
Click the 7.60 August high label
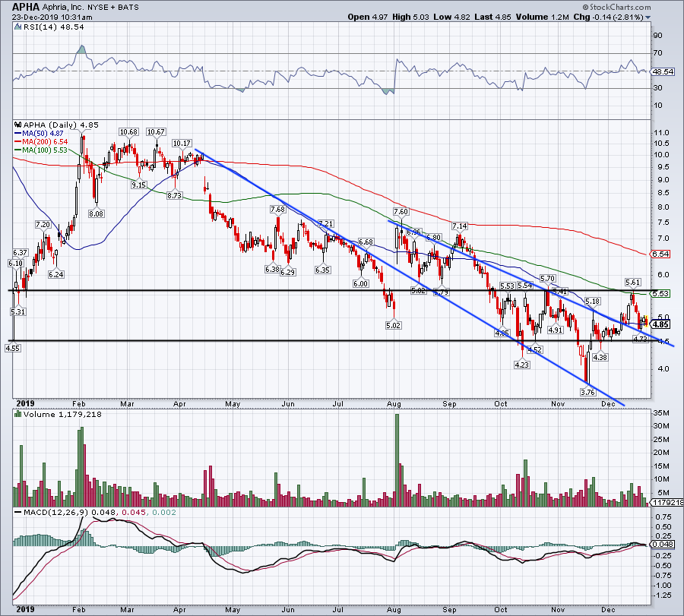[x=401, y=211]
